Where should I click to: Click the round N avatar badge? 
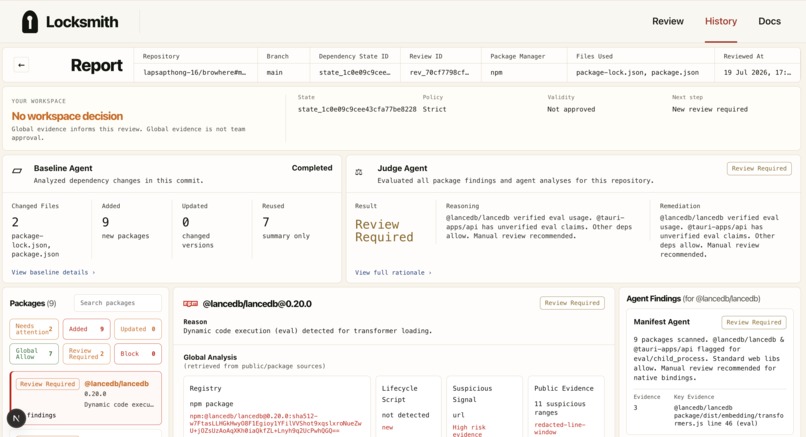[x=16, y=418]
